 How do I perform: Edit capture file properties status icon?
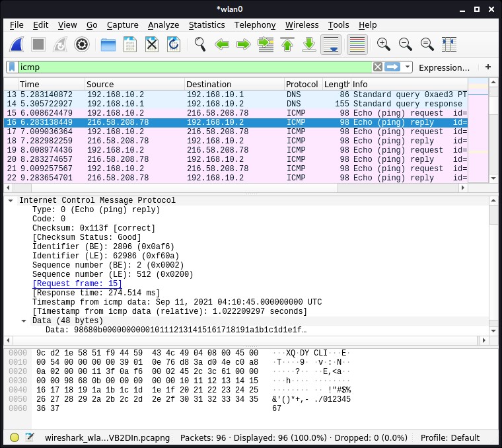coord(30,437)
